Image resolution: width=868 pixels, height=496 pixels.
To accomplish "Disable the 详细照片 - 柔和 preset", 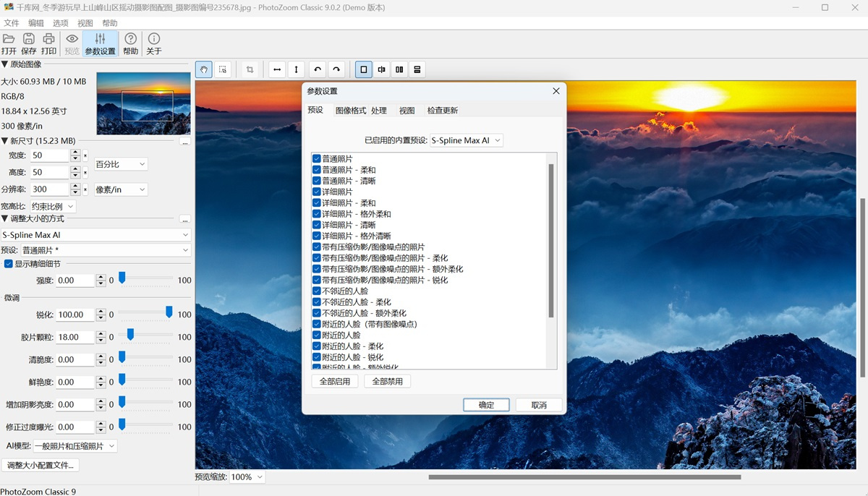I will [x=316, y=202].
